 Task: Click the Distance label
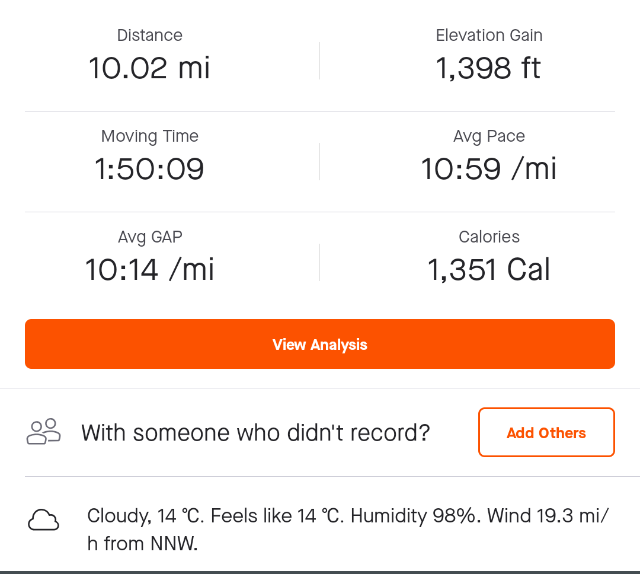click(x=149, y=35)
